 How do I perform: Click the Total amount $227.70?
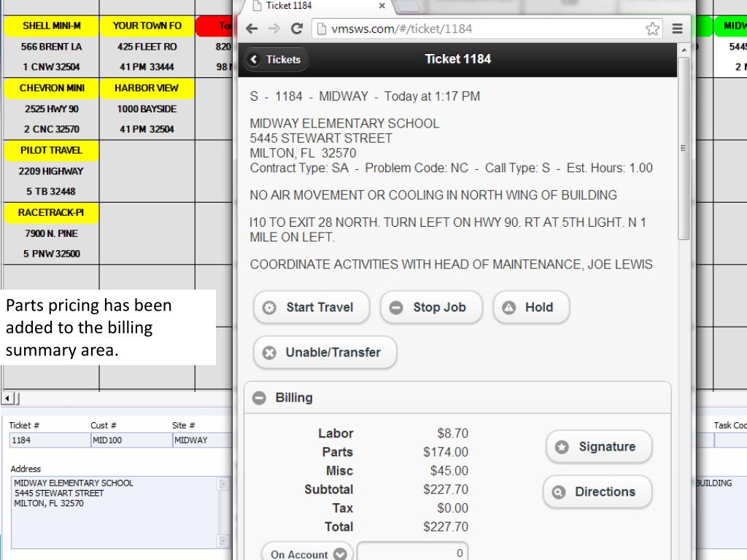pos(446,526)
